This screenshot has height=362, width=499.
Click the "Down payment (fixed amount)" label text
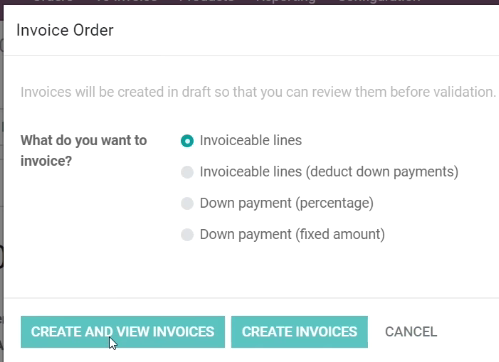click(x=292, y=234)
